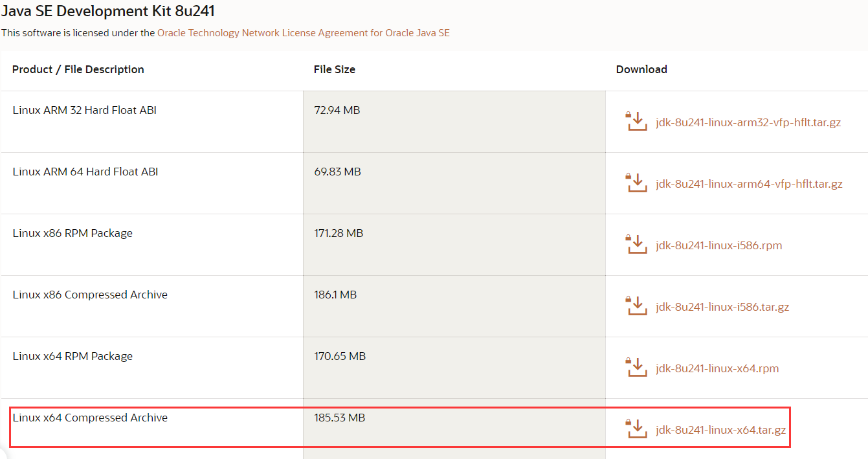Click download icon for linux-x64.rpm
The height and width of the screenshot is (459, 868).
point(636,367)
